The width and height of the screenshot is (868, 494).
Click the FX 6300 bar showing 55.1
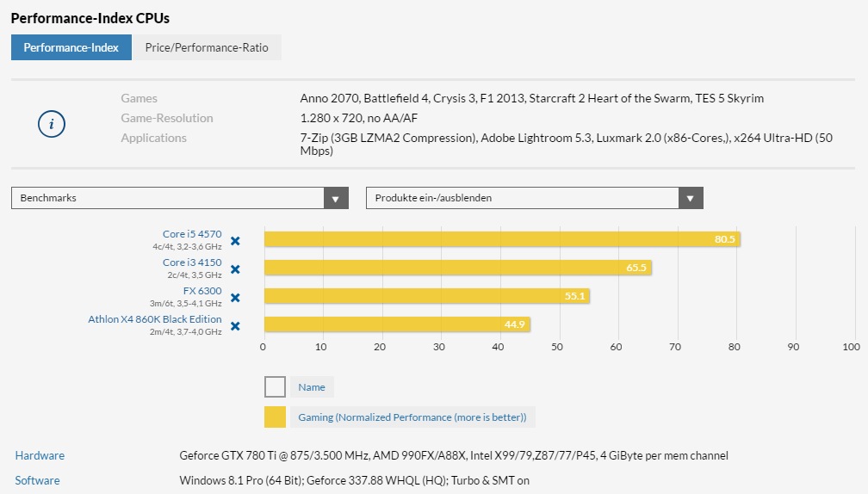coord(427,296)
